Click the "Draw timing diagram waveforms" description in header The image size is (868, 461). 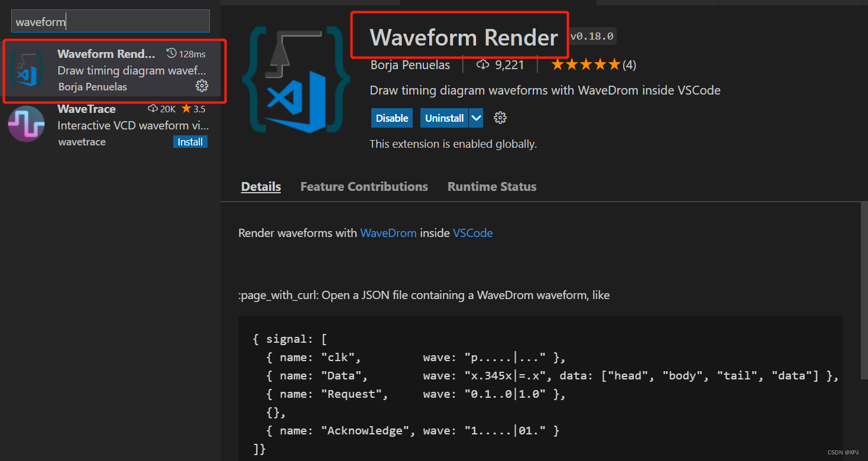point(545,90)
